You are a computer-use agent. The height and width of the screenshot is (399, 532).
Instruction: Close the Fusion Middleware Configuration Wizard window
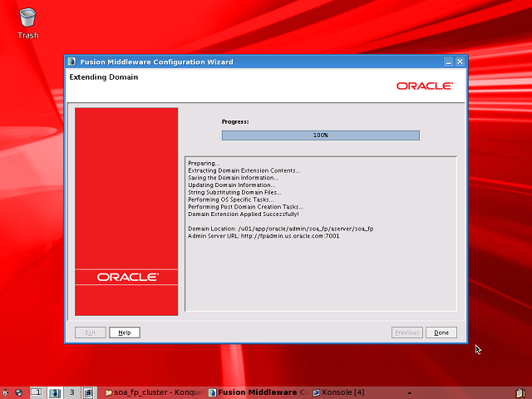pyautogui.click(x=460, y=62)
